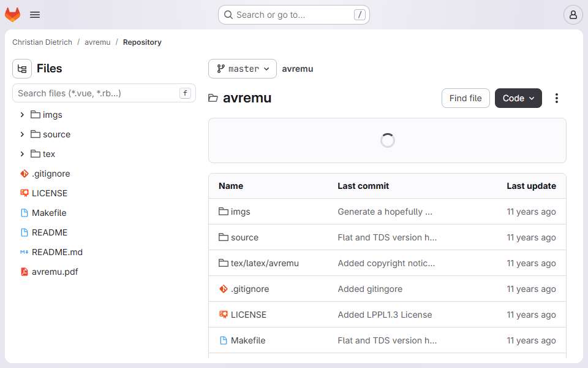Click the Name column header

(231, 186)
